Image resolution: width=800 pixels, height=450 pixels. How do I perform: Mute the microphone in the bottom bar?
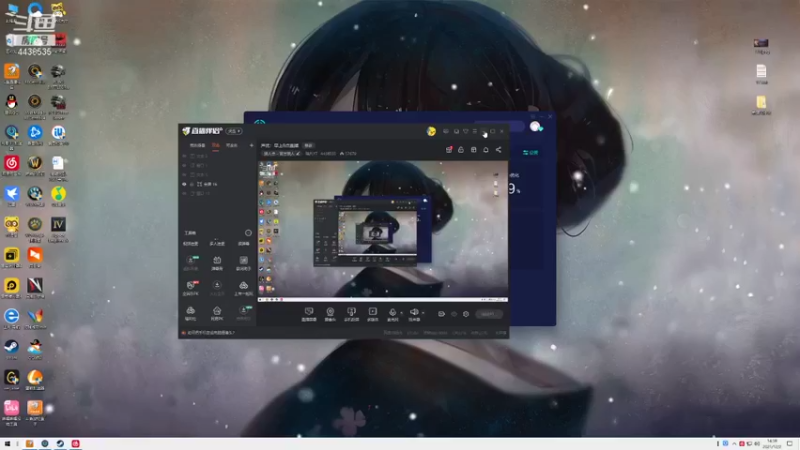point(392,314)
